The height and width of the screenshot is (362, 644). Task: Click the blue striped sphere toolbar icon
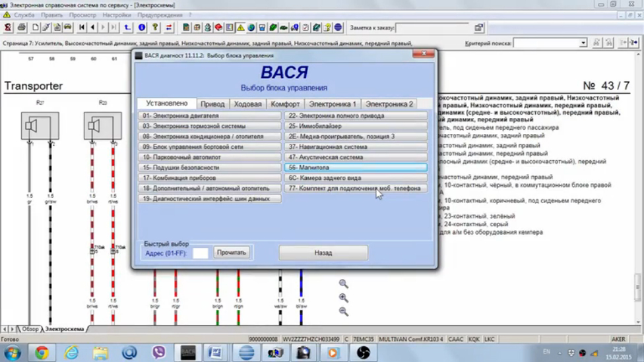tap(338, 28)
